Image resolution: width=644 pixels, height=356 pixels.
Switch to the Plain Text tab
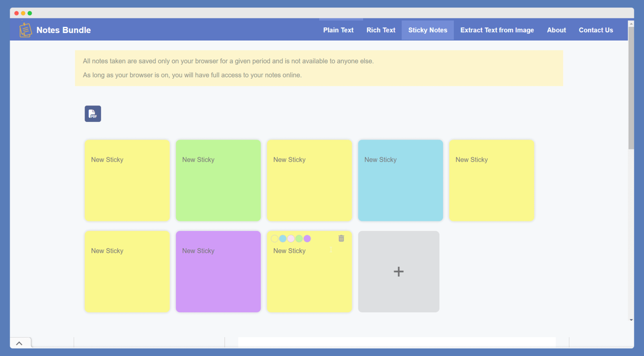(x=338, y=30)
